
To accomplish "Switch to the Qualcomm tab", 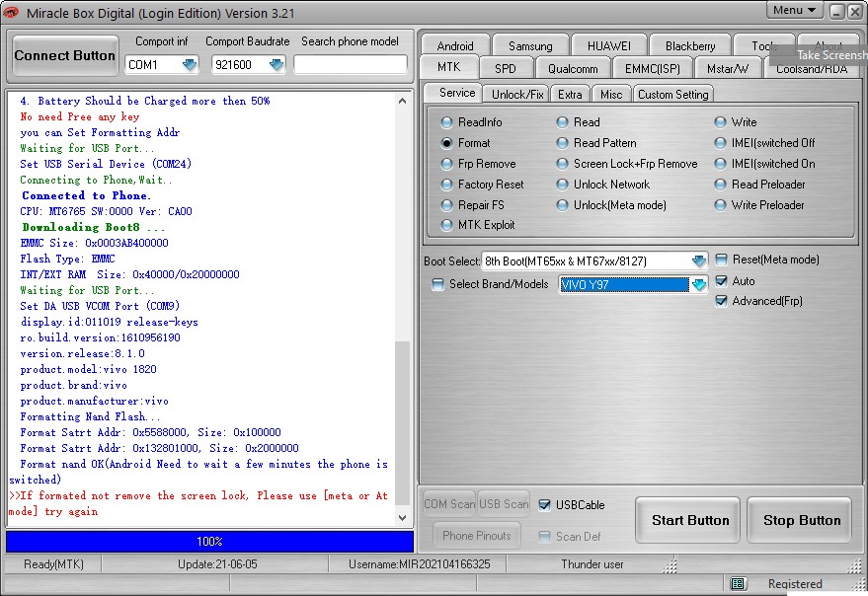I will [x=573, y=69].
